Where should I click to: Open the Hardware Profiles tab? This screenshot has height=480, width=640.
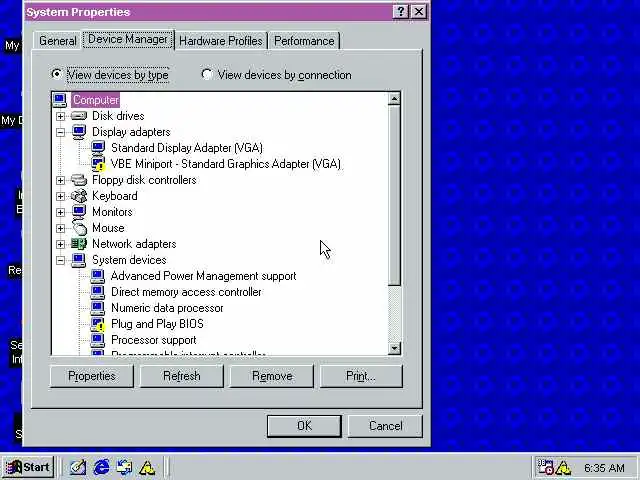click(221, 41)
